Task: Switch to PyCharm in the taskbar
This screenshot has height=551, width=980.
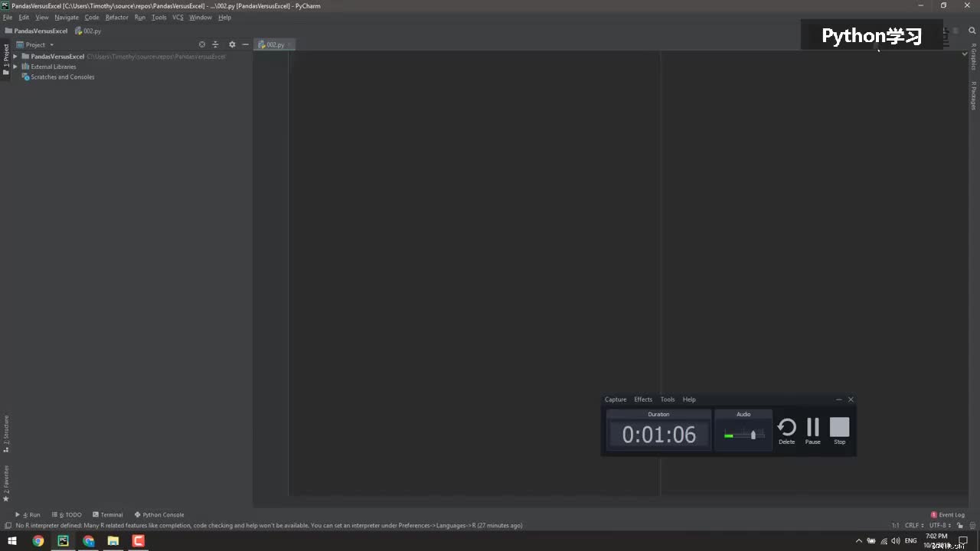Action: pyautogui.click(x=63, y=541)
